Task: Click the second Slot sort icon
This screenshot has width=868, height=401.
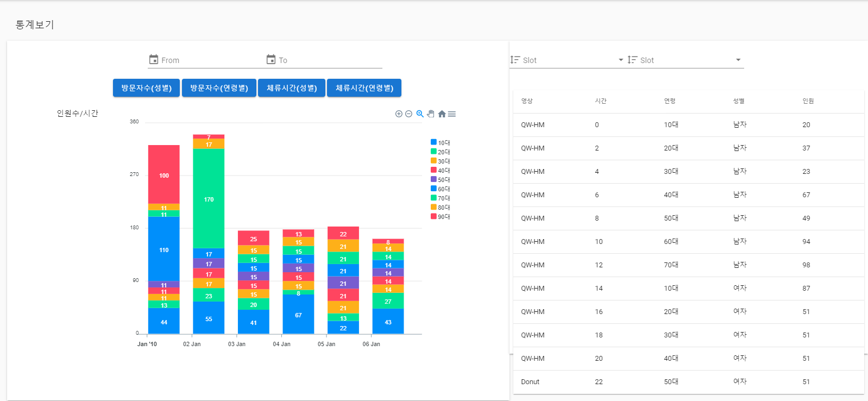Action: click(x=632, y=60)
